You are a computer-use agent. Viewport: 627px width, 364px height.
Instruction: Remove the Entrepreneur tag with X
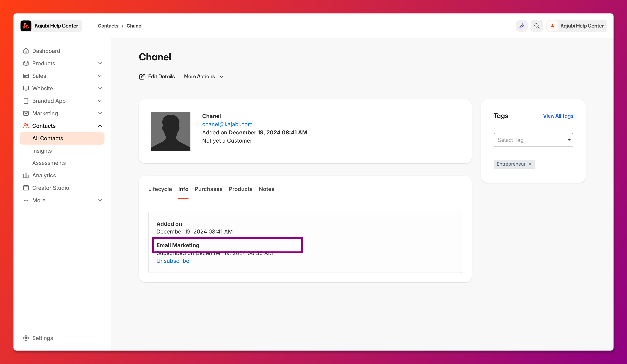click(x=530, y=164)
